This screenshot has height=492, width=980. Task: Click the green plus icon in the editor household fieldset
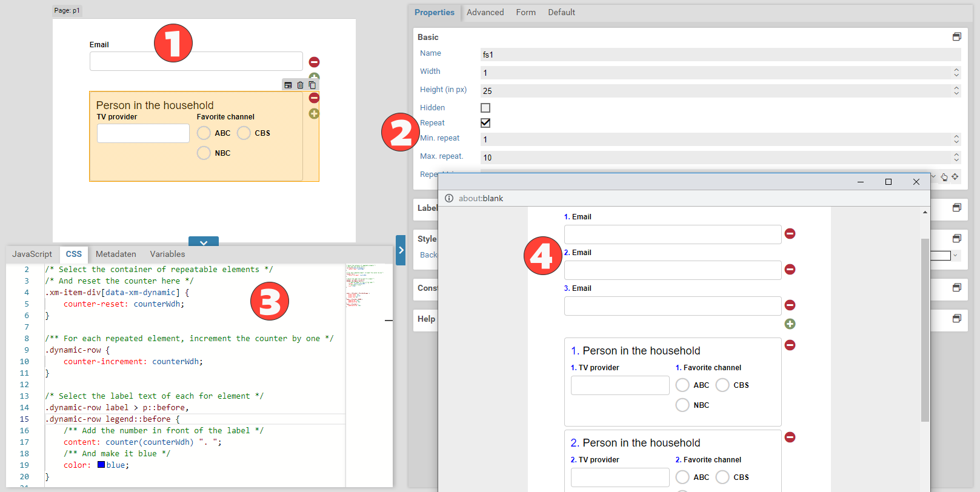tap(314, 114)
